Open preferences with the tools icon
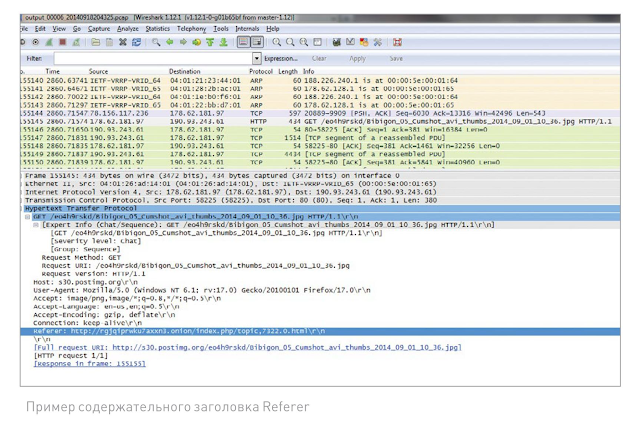Image resolution: width=639 pixels, height=424 pixels. tap(377, 42)
